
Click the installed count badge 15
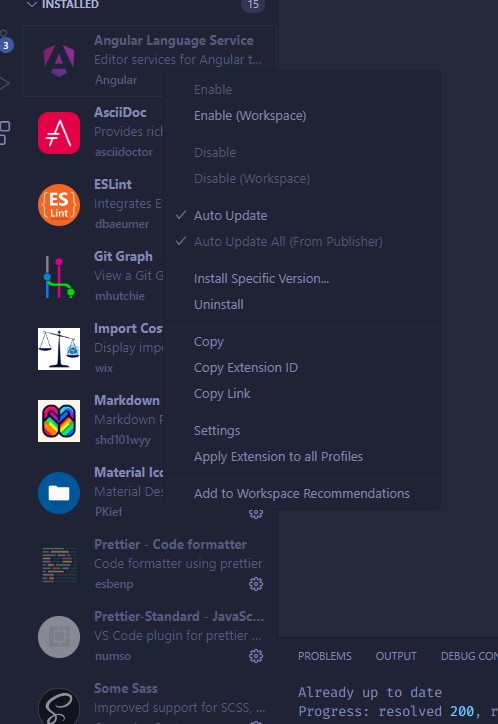point(253,5)
